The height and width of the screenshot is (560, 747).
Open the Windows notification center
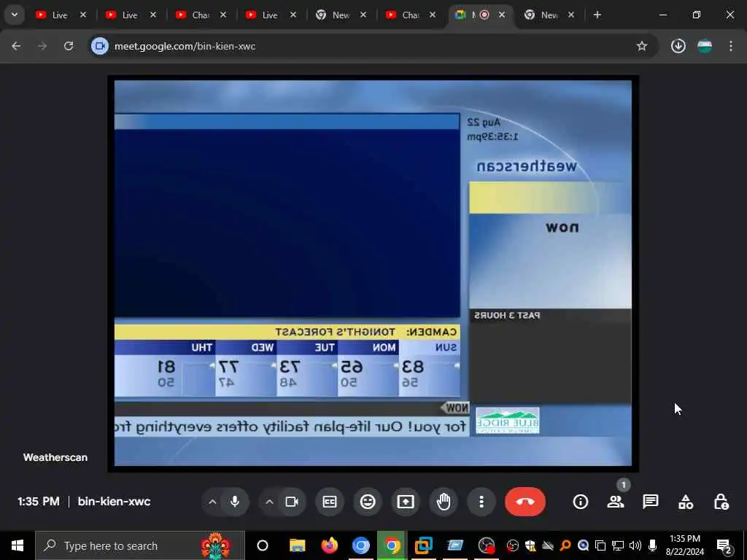click(724, 545)
